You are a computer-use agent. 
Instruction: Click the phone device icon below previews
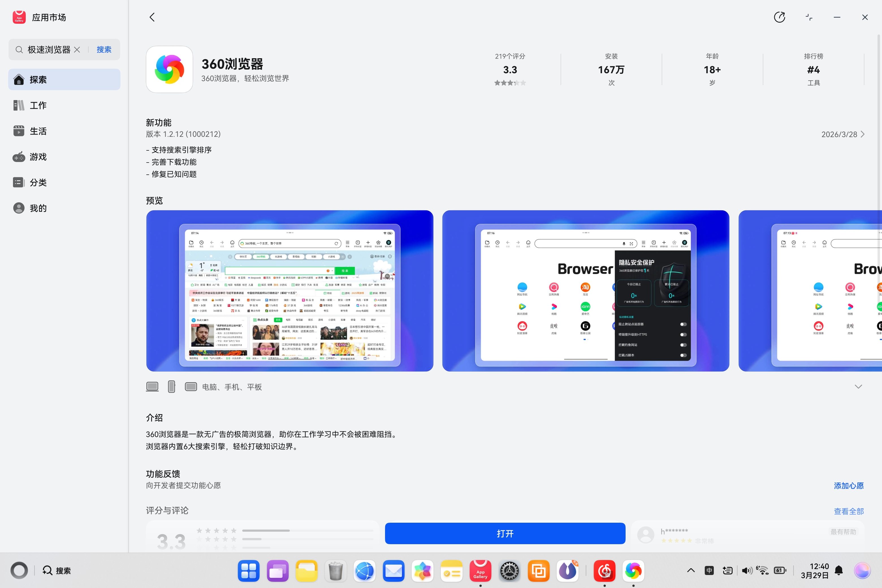click(172, 387)
